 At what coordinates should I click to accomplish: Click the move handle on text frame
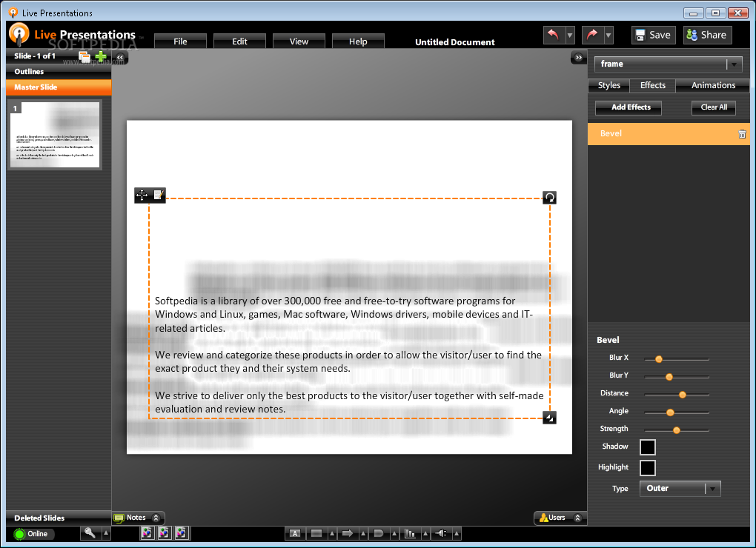point(142,195)
